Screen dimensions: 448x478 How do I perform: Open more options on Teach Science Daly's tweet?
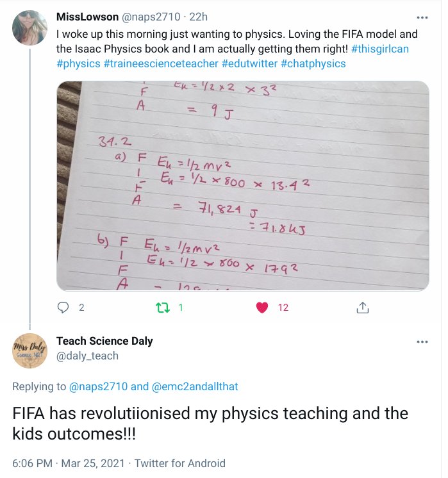422,342
